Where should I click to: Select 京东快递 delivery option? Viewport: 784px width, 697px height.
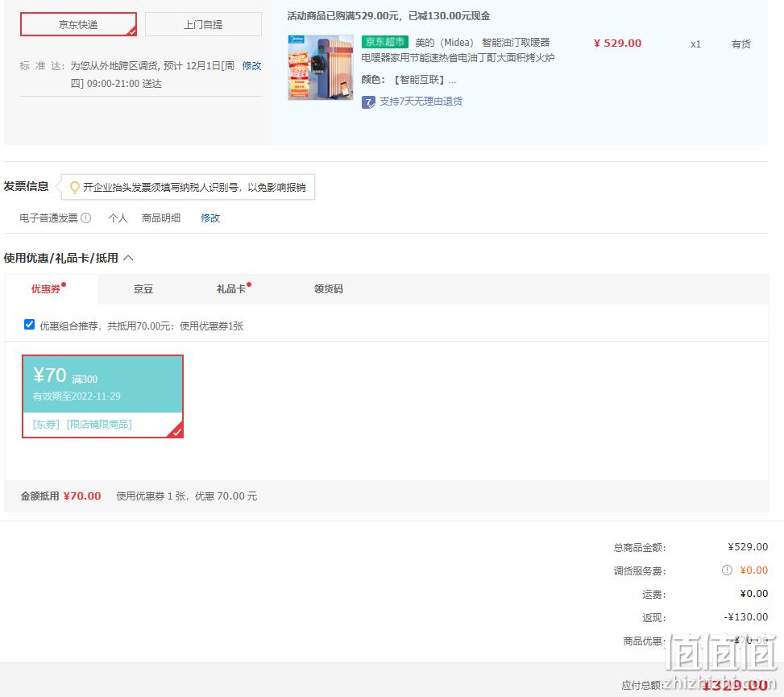pyautogui.click(x=78, y=24)
